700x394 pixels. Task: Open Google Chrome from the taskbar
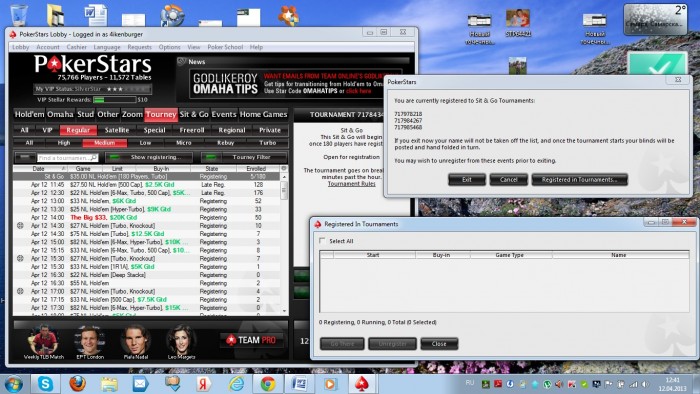click(268, 384)
